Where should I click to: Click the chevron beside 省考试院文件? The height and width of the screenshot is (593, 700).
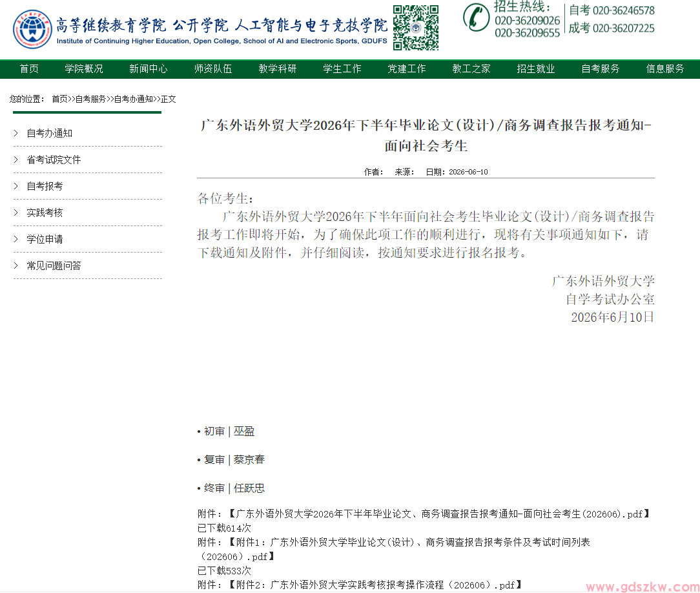16,160
